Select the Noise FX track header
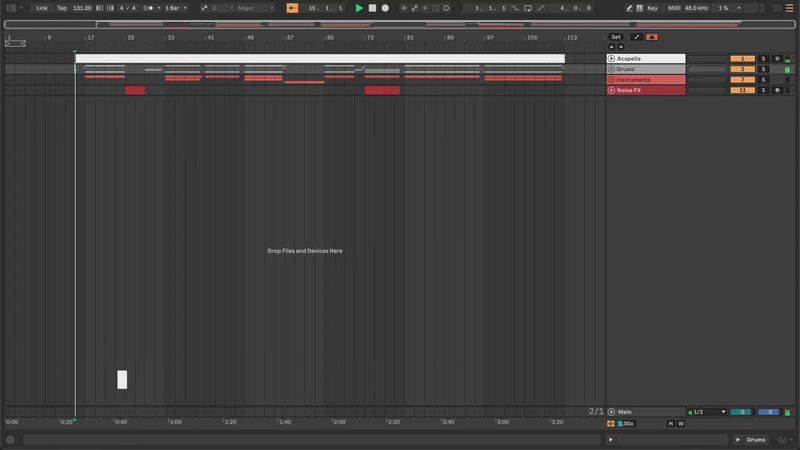This screenshot has width=800, height=450. coord(650,90)
